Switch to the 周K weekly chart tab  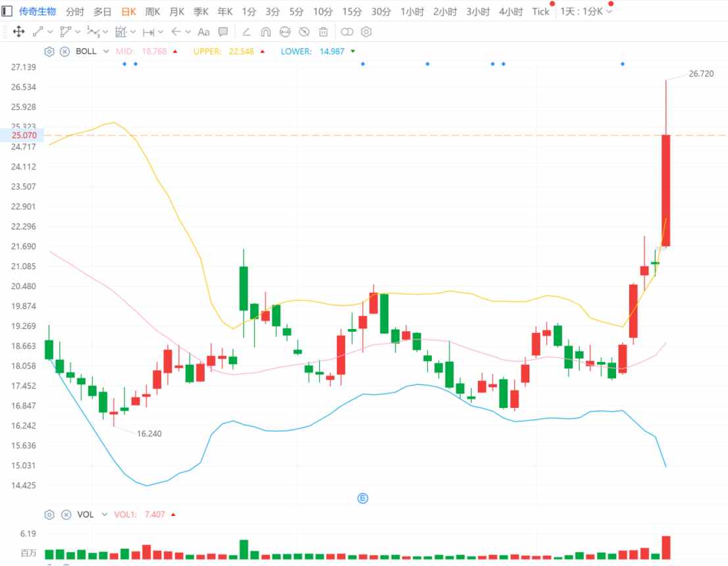[x=152, y=12]
